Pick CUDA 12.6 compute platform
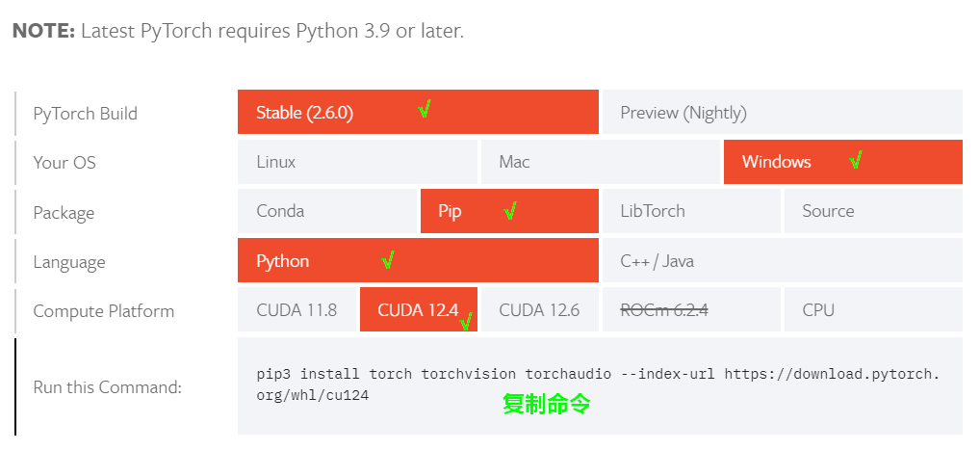The image size is (980, 450). [540, 309]
